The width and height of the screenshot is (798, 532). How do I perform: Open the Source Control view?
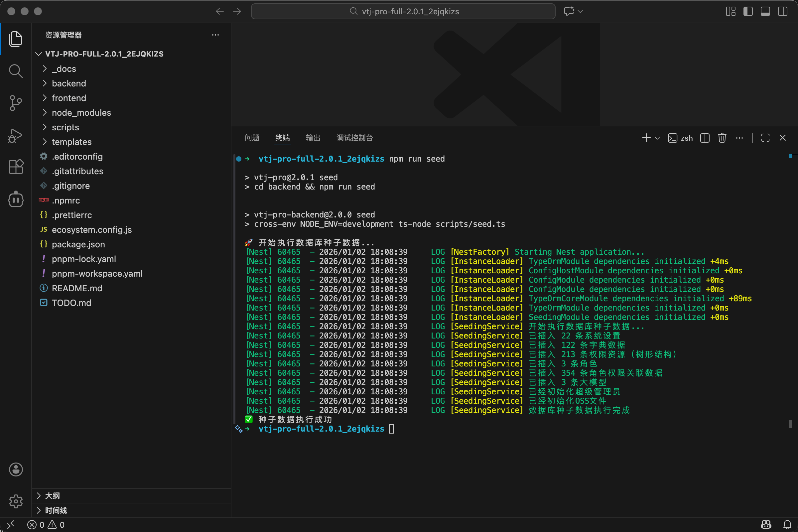tap(16, 103)
